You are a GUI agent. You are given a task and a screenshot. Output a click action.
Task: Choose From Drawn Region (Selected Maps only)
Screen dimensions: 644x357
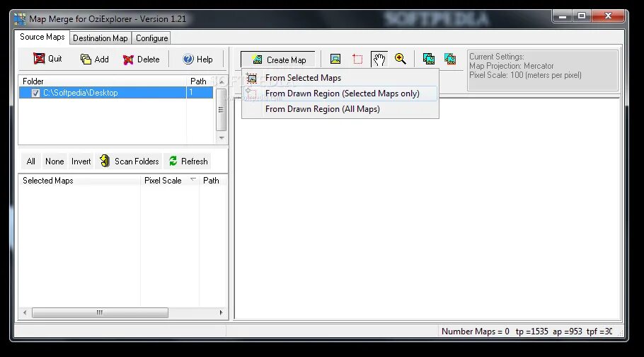pyautogui.click(x=340, y=93)
